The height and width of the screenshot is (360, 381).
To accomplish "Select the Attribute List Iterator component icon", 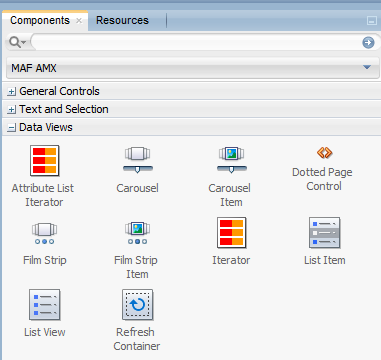I will [44, 160].
